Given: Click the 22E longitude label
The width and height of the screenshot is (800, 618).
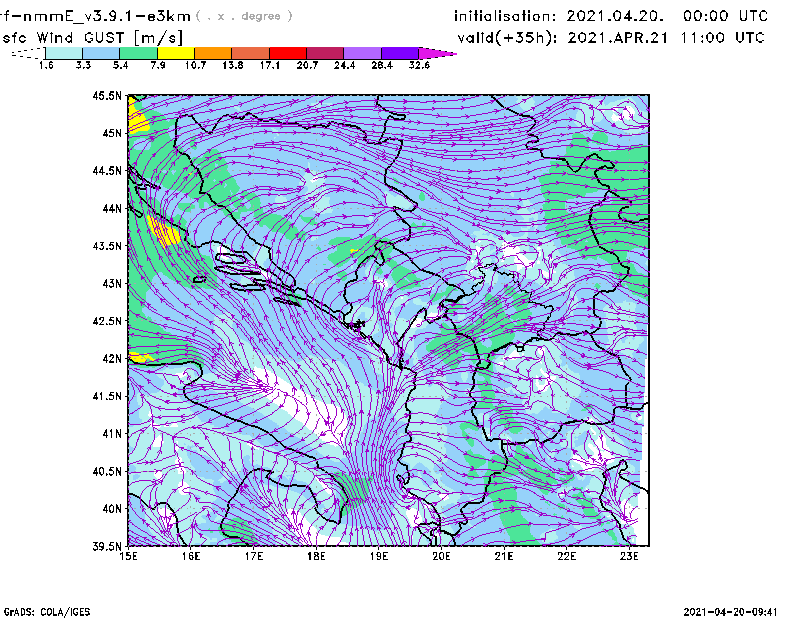Looking at the screenshot, I should (566, 556).
